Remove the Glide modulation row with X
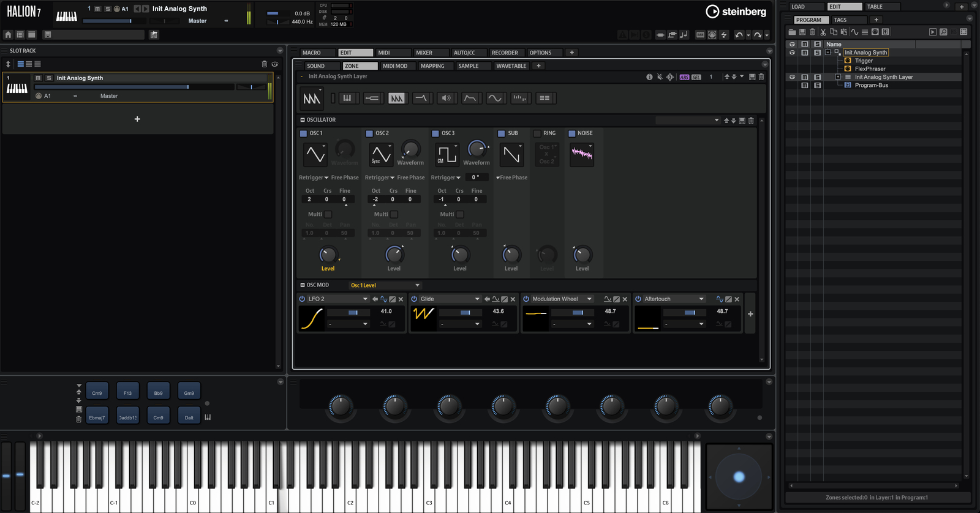This screenshot has width=980, height=513. coord(513,299)
